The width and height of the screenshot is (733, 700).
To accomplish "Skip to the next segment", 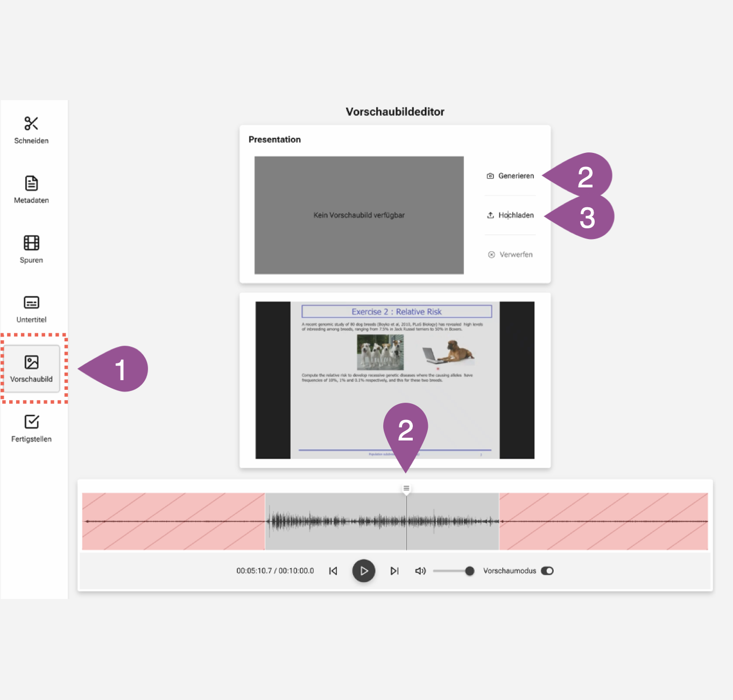I will click(x=394, y=571).
